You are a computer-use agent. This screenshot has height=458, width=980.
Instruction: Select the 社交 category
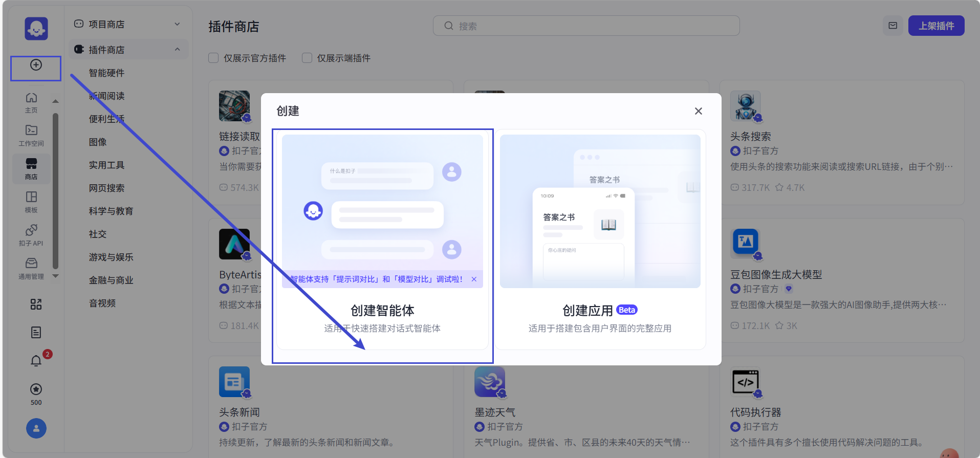click(98, 234)
